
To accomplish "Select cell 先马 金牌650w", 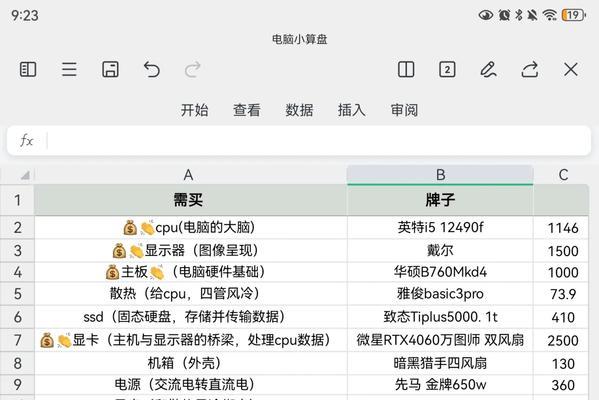I will pos(440,385).
